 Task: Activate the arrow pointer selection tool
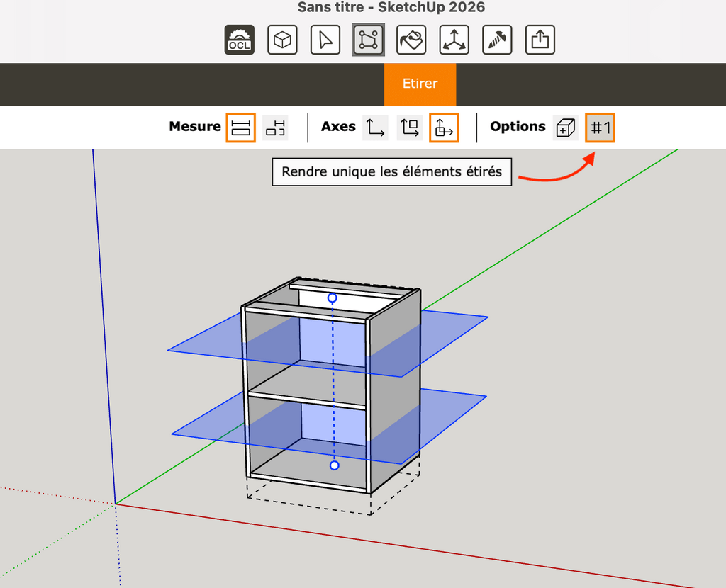tap(325, 40)
